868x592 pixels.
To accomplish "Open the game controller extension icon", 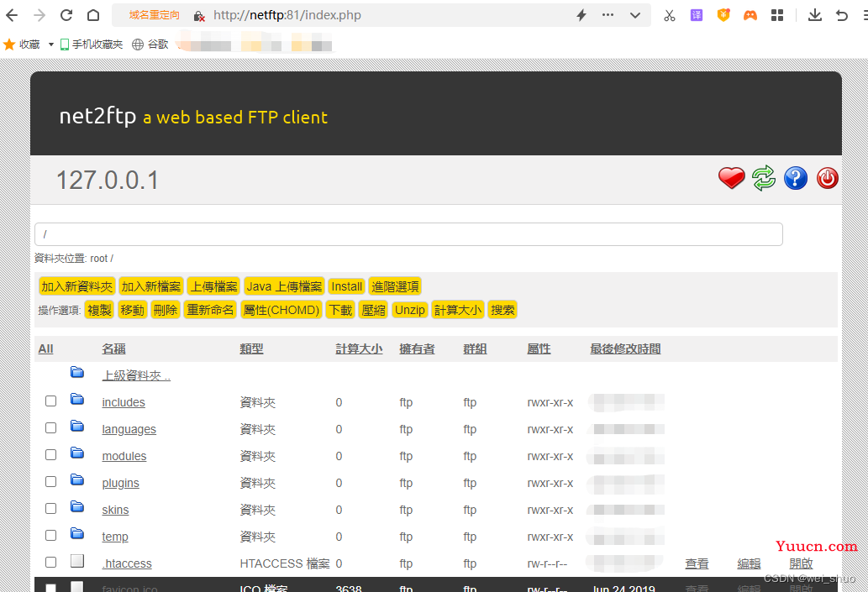I will [750, 15].
